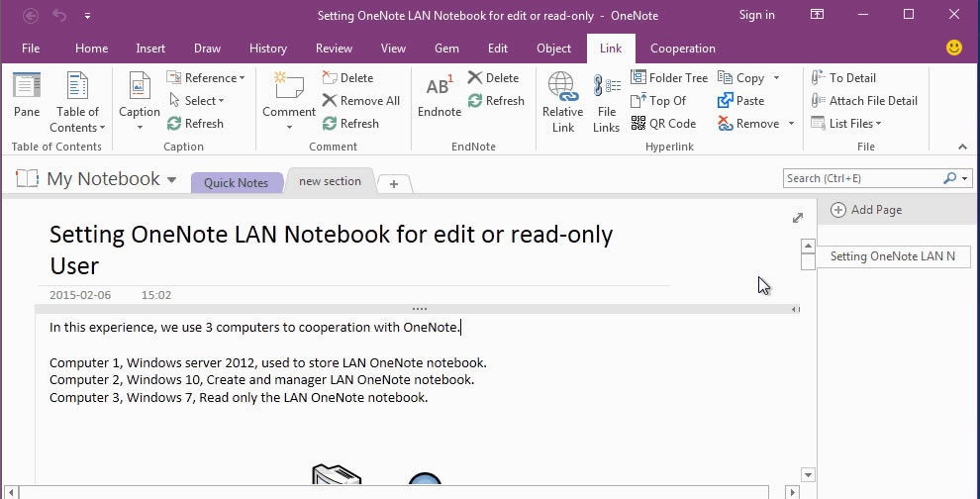980x499 pixels.
Task: Open the Customize Quick Access Toolbar dropdown
Action: (x=87, y=16)
